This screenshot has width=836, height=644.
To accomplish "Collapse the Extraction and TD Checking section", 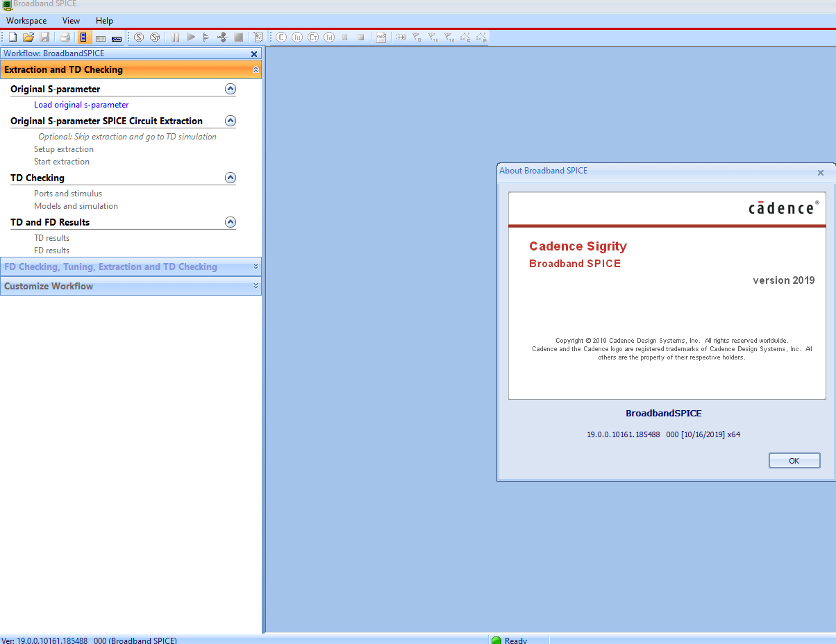I will click(x=256, y=70).
